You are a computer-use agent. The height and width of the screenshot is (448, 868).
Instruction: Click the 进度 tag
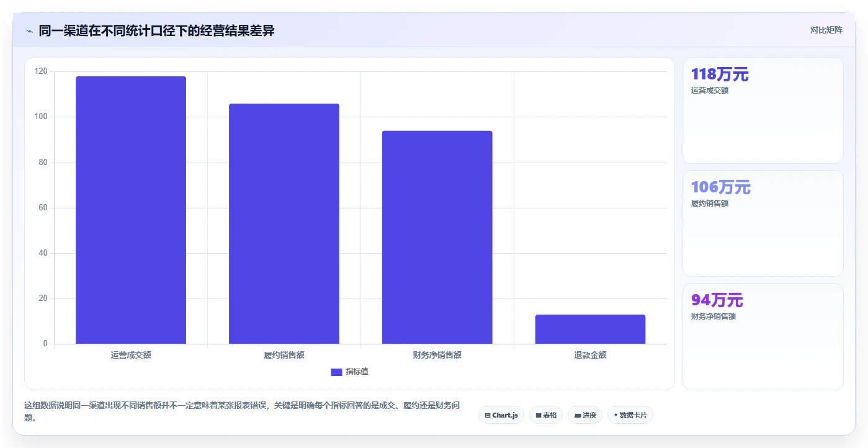pyautogui.click(x=585, y=415)
